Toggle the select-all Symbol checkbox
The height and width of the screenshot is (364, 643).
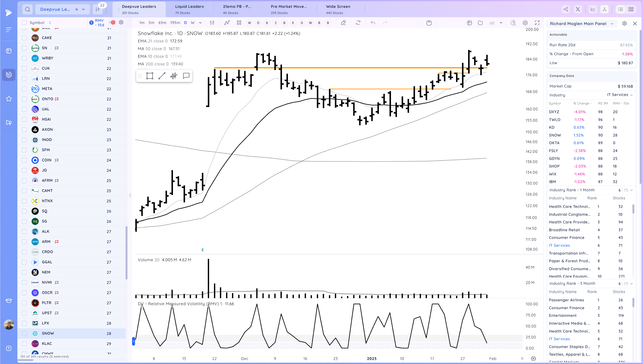pos(24,22)
